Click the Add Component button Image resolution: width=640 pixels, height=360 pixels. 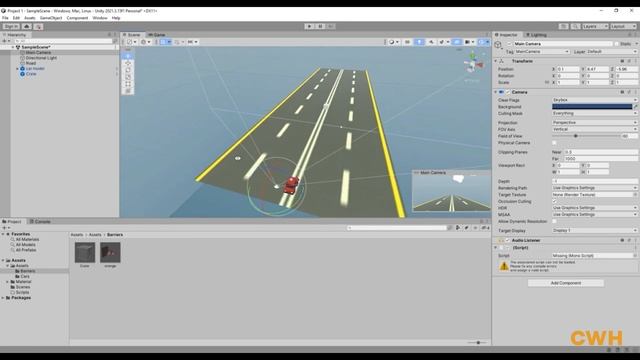point(566,283)
